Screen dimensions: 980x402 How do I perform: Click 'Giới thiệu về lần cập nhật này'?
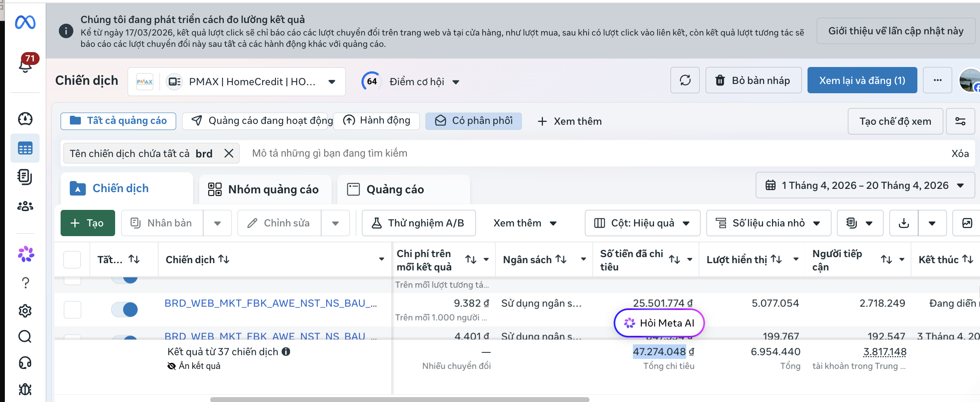pyautogui.click(x=896, y=31)
